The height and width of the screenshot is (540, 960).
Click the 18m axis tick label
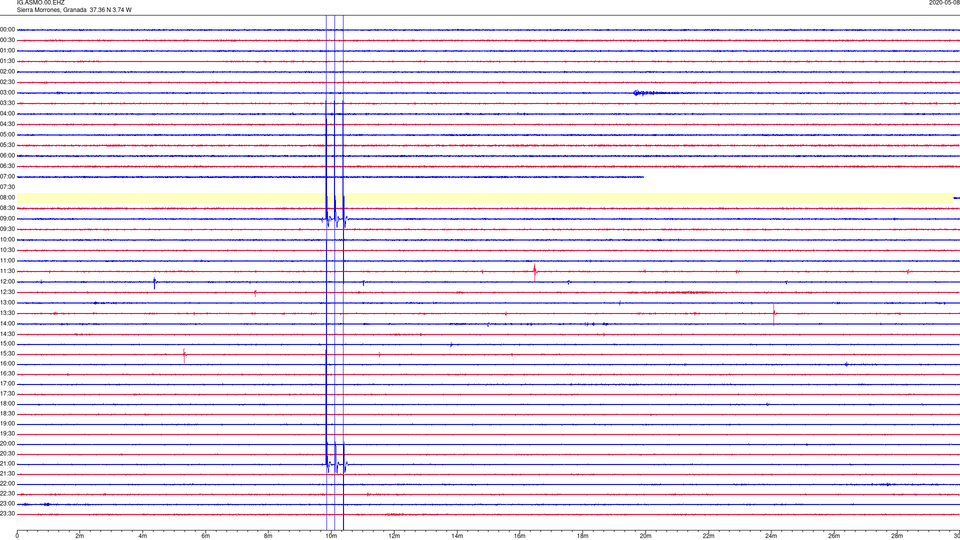tap(583, 536)
